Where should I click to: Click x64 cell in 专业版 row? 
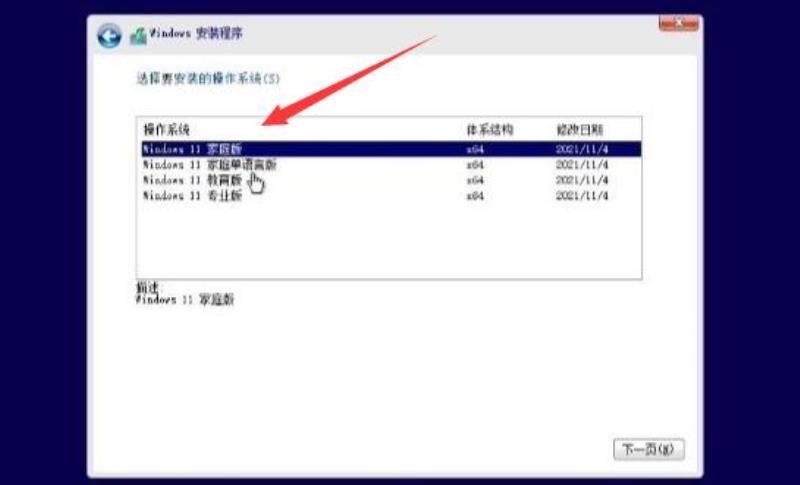[475, 196]
